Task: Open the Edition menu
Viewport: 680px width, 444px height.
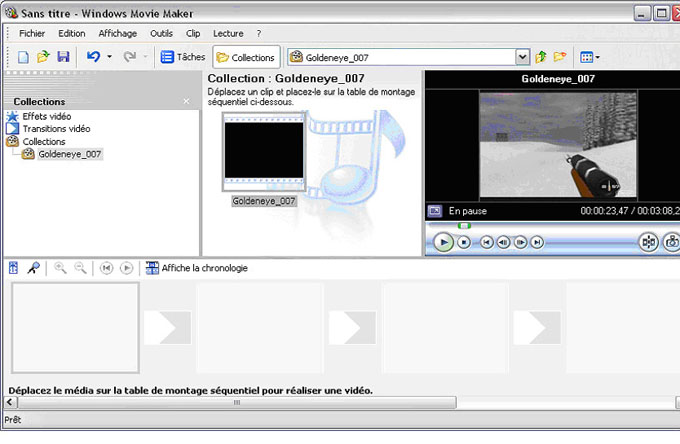Action: 72,33
